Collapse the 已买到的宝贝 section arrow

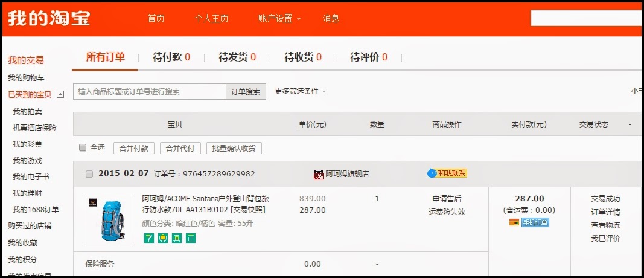click(60, 95)
